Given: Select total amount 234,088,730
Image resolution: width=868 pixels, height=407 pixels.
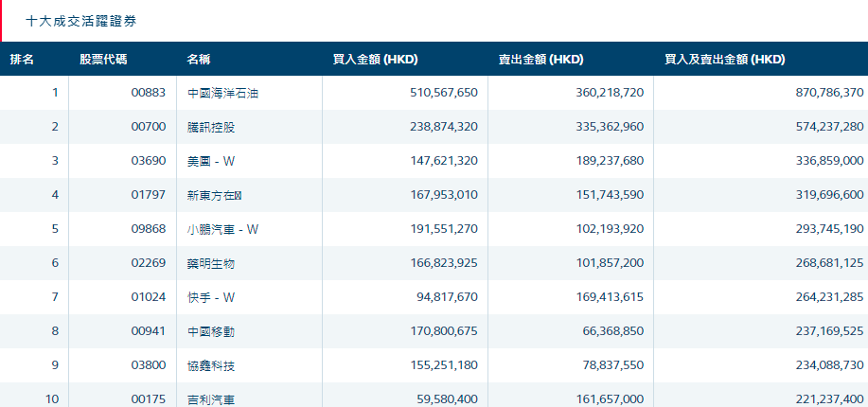Looking at the screenshot, I should click(x=829, y=365).
